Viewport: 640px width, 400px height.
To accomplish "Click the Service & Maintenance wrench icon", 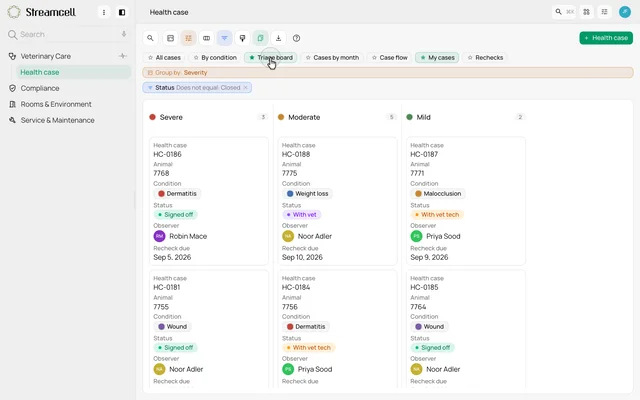I will coord(12,120).
